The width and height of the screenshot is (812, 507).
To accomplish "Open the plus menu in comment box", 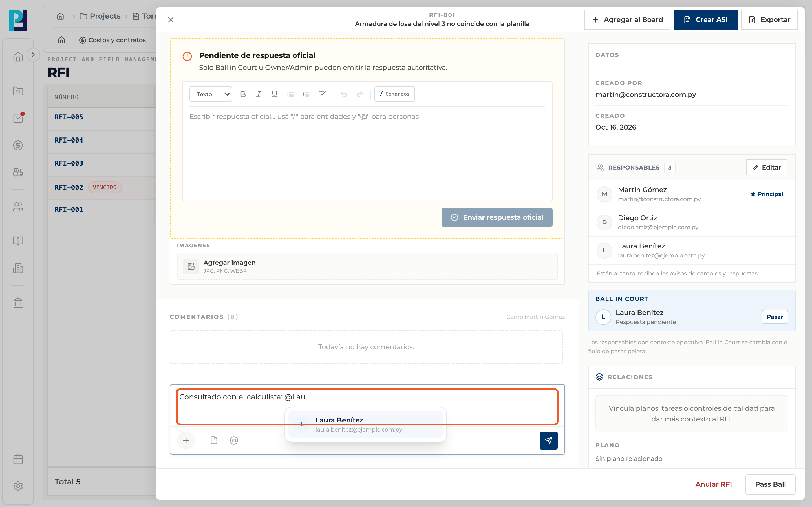I will pos(186,440).
